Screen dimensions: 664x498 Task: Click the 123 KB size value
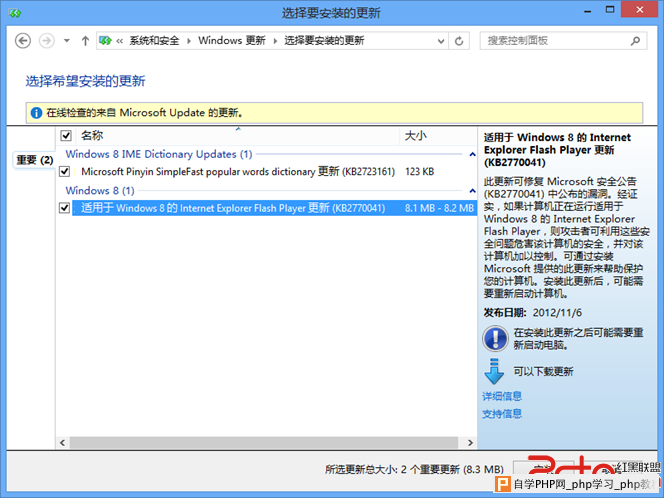(419, 172)
